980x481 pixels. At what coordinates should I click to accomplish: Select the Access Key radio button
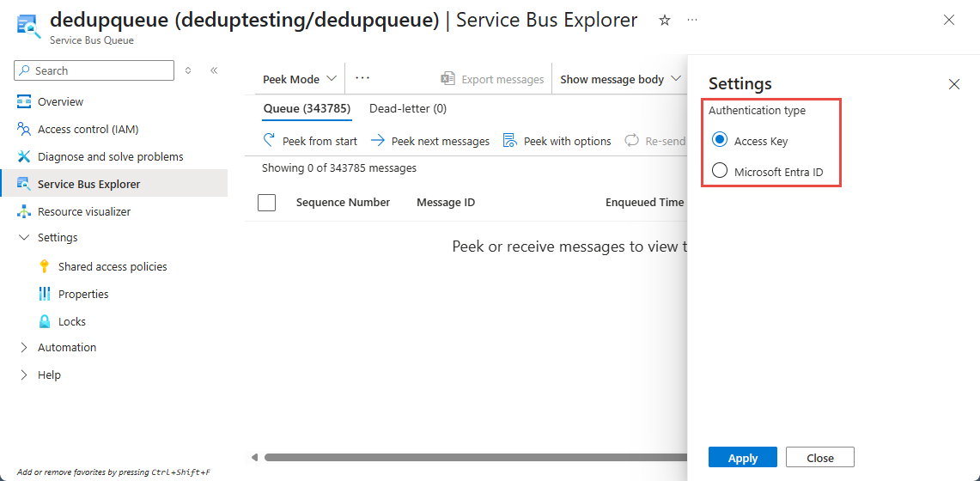[x=720, y=141]
